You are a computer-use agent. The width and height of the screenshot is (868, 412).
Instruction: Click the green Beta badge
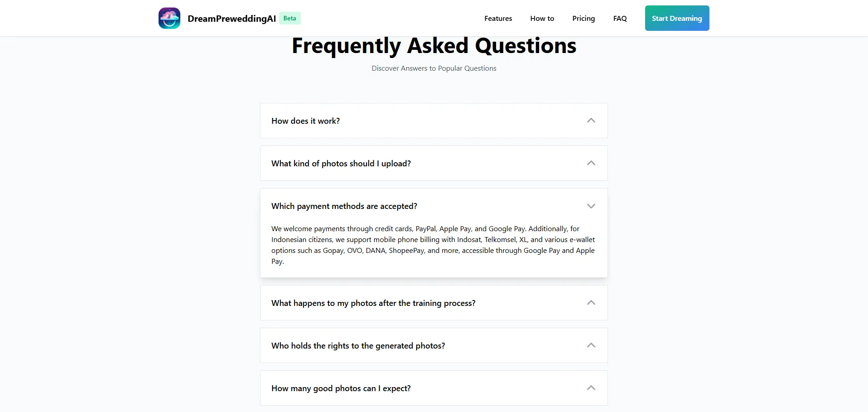(x=289, y=18)
